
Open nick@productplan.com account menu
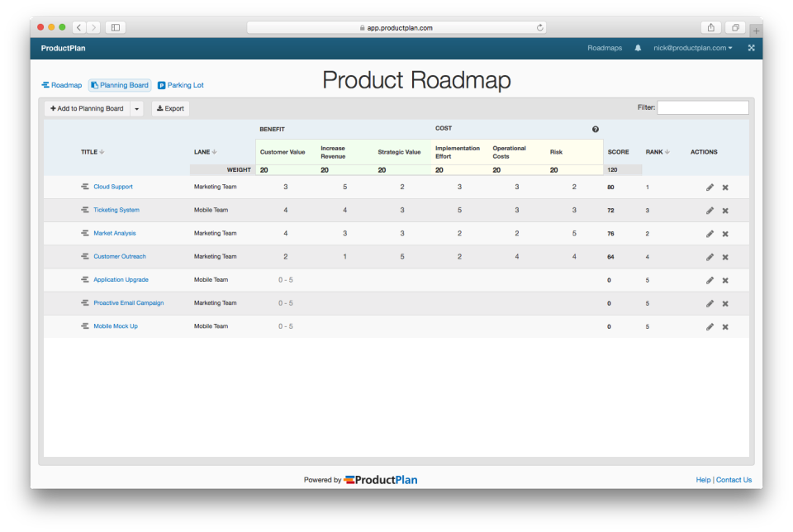coord(692,48)
